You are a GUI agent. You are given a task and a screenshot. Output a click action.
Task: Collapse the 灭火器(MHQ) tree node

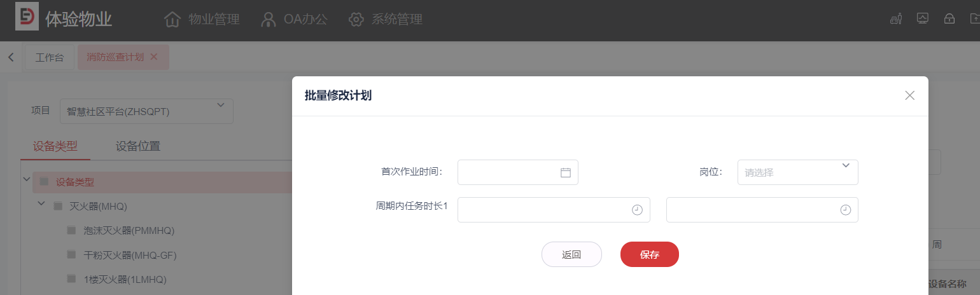tap(41, 204)
